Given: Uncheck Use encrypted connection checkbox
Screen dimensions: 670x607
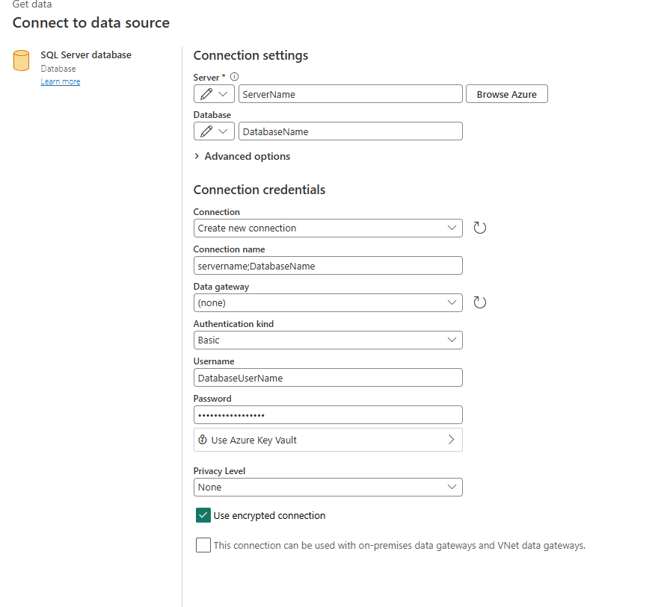Looking at the screenshot, I should 203,515.
